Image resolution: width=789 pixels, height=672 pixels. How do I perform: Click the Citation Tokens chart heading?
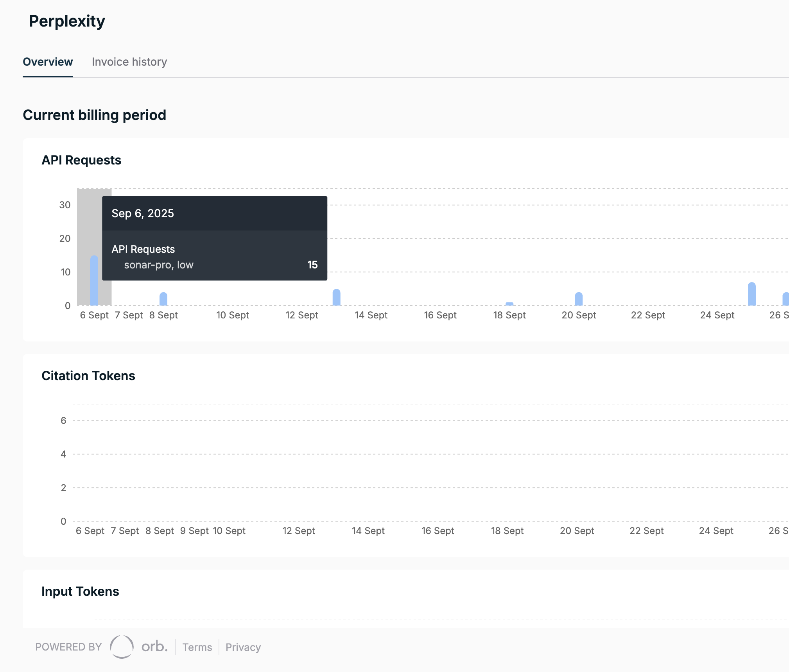[x=88, y=376]
